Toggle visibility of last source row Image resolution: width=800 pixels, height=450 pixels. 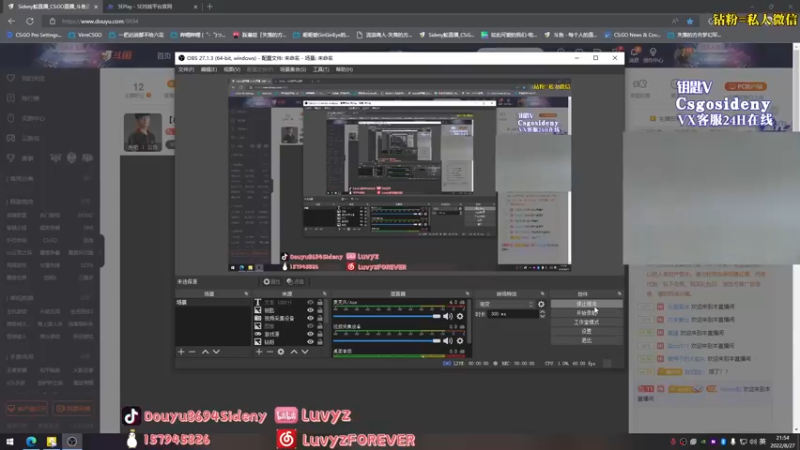tap(310, 342)
